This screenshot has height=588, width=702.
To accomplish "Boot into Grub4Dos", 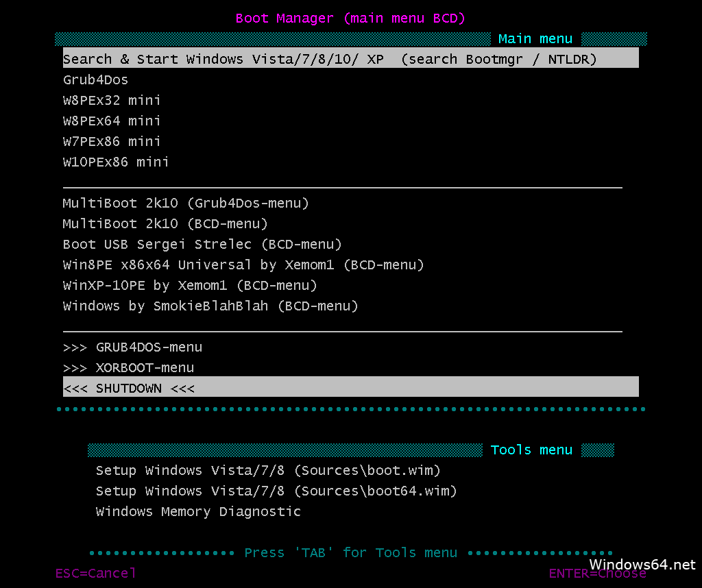I will point(95,79).
